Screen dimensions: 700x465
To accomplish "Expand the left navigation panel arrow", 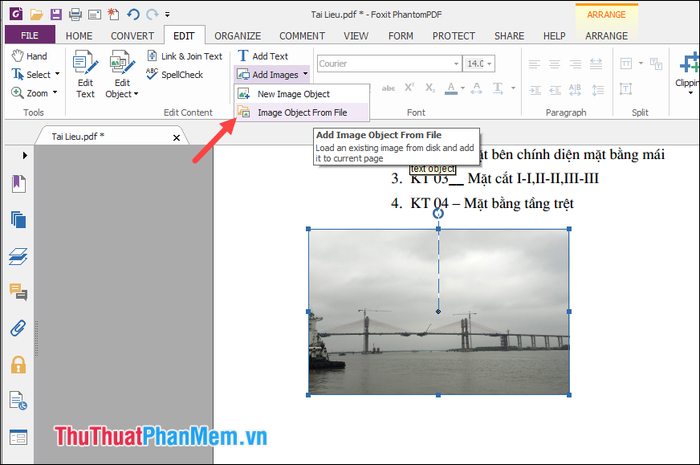I will pos(25,155).
